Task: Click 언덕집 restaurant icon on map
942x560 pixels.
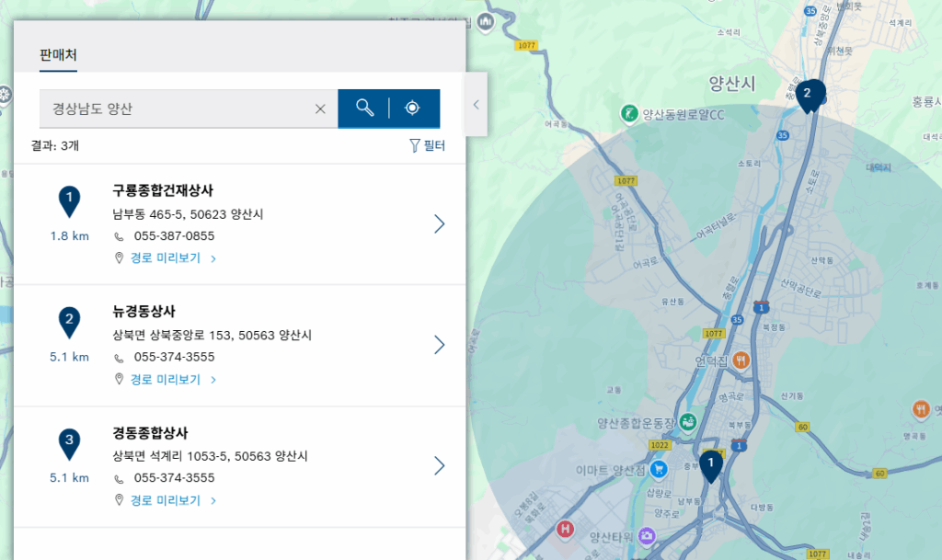Action: [741, 360]
